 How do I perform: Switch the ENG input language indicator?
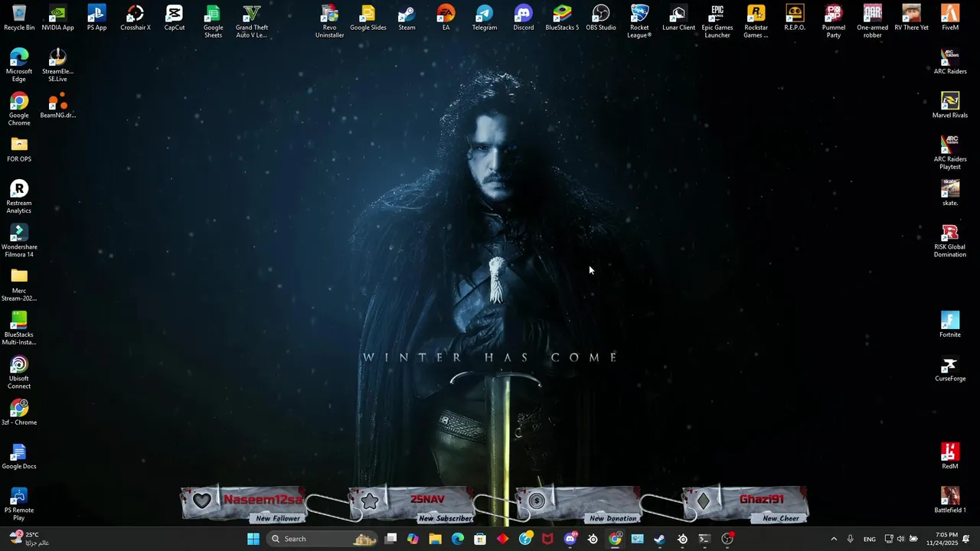pyautogui.click(x=870, y=539)
